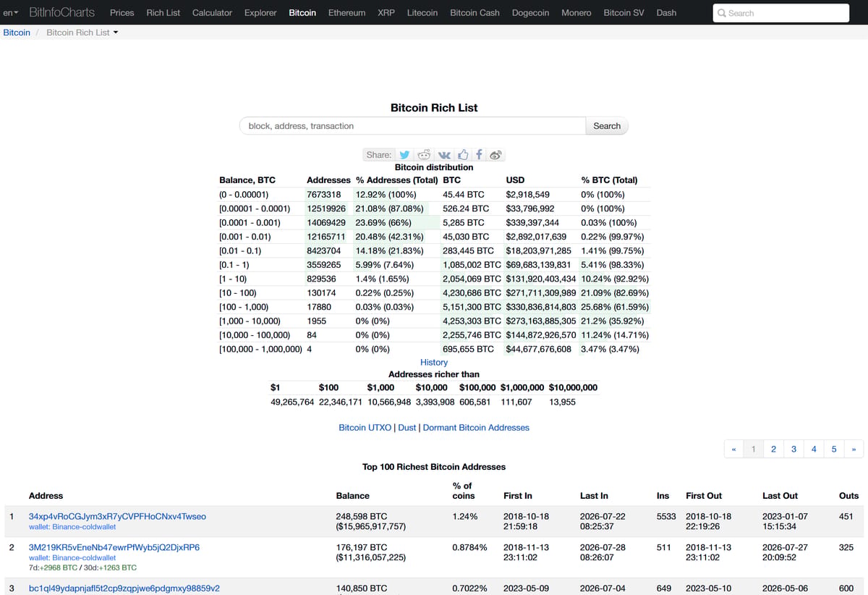
Task: Open the Explorer menu item
Action: point(260,13)
